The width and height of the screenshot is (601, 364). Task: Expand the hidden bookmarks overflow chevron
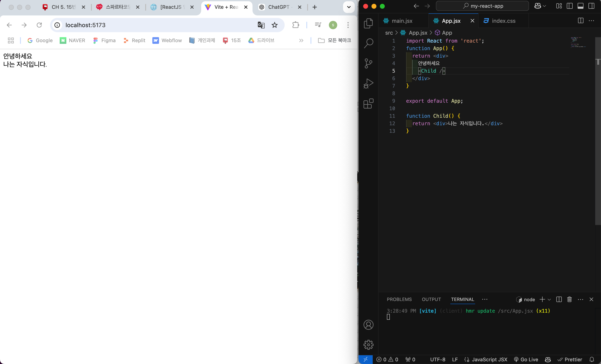tap(301, 40)
